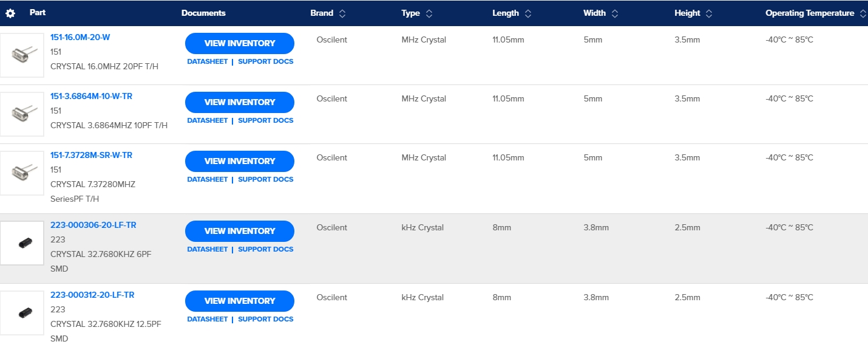Sort by Height column arrows
868x347 pixels.
(709, 13)
